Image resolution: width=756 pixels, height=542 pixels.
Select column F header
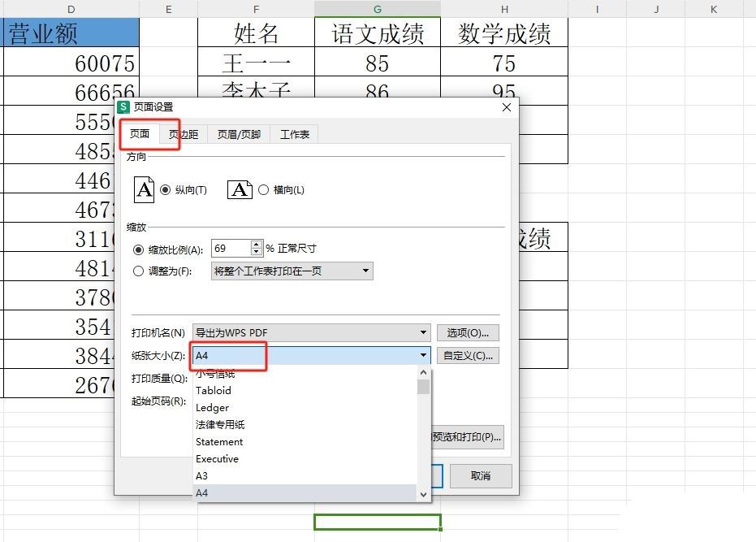256,9
